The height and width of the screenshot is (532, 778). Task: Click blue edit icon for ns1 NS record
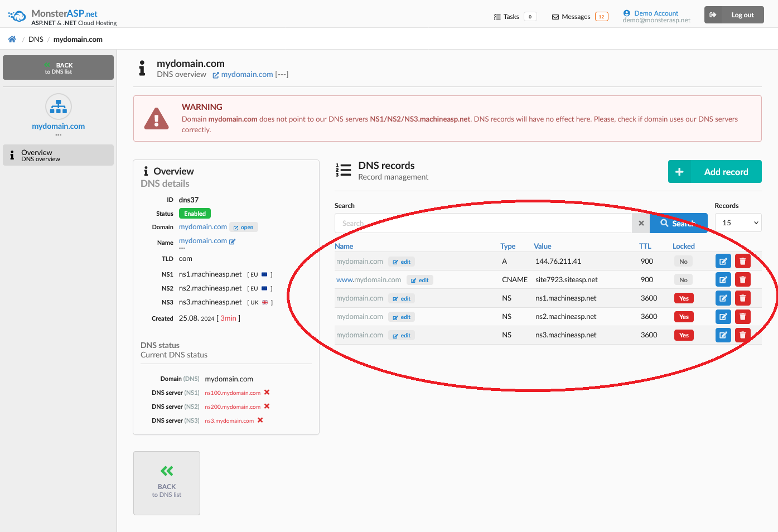point(723,298)
